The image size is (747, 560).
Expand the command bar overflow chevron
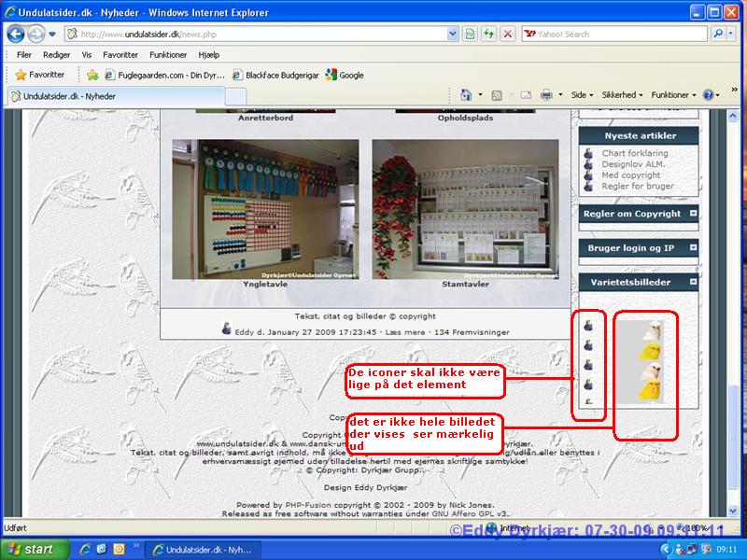734,89
